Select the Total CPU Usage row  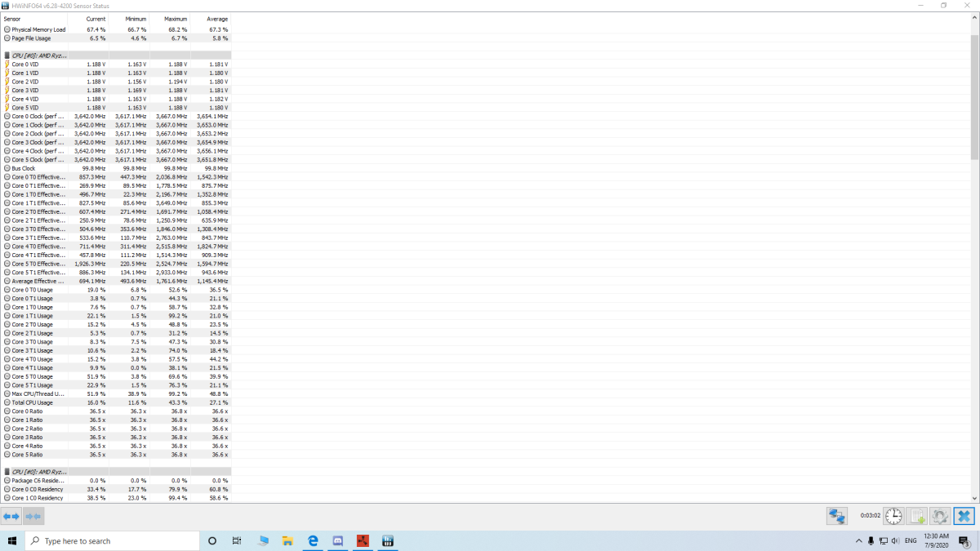tap(116, 402)
